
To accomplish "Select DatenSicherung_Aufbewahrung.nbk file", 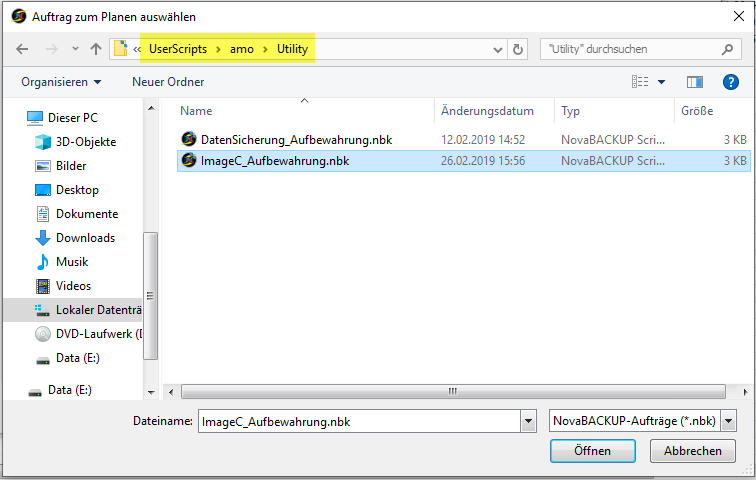I will tap(297, 140).
